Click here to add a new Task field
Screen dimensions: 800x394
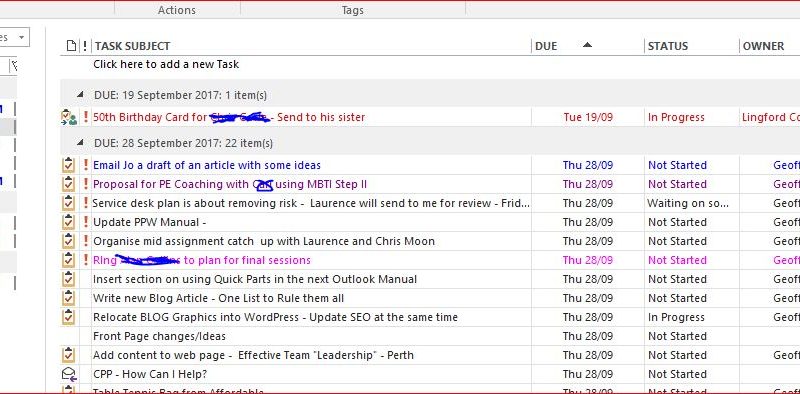pyautogui.click(x=166, y=64)
